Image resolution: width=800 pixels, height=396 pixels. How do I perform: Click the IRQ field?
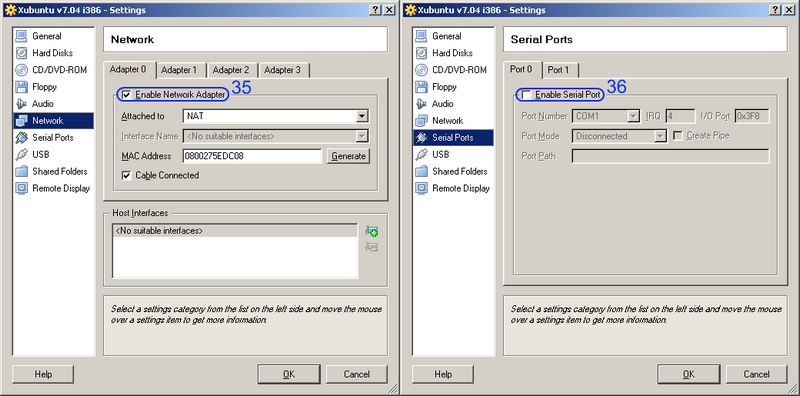(680, 116)
